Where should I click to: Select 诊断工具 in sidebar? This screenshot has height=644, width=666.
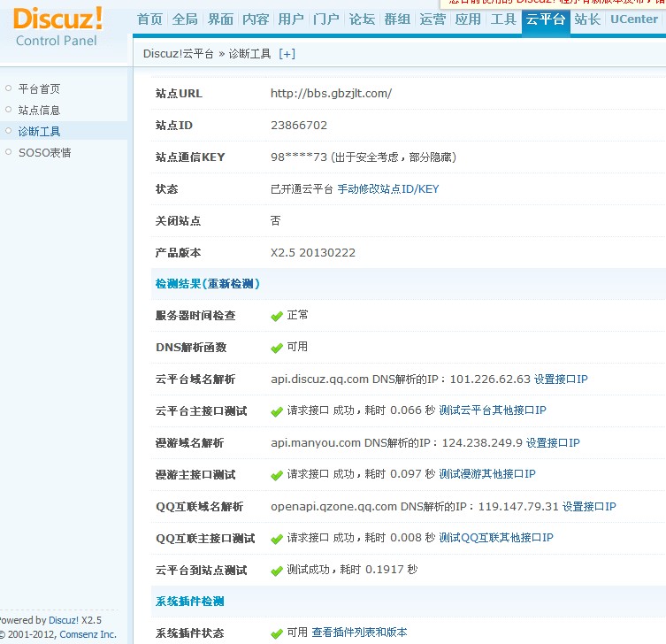[39, 131]
